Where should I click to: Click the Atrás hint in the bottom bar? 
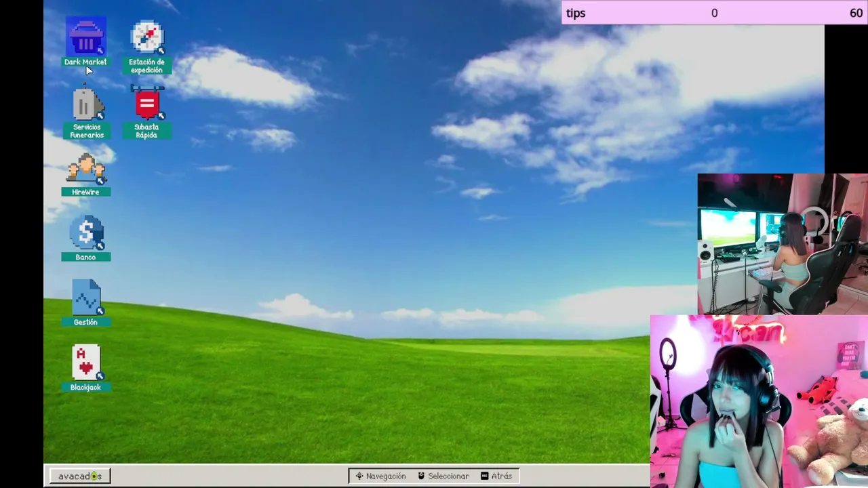(x=496, y=476)
